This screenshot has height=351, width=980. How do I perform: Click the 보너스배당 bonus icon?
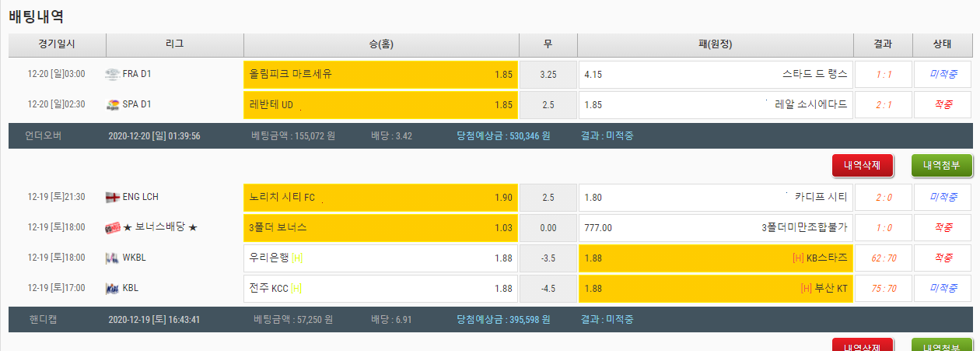(x=113, y=228)
